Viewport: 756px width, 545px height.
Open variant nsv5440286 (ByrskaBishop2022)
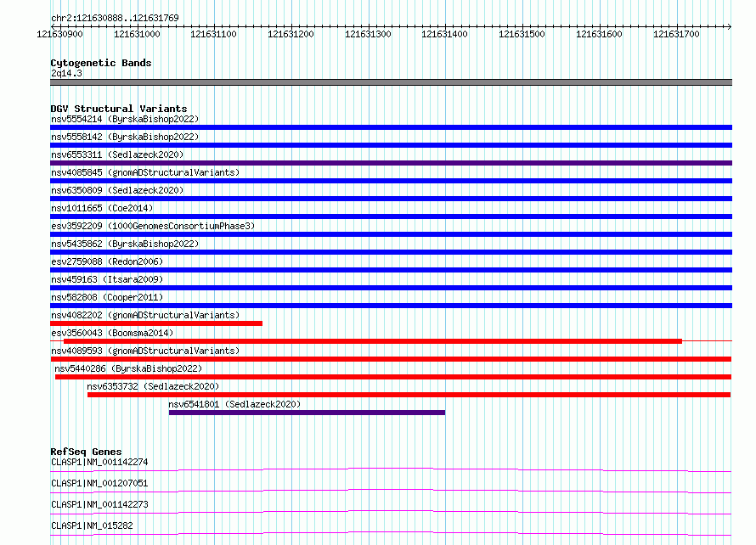pyautogui.click(x=128, y=368)
